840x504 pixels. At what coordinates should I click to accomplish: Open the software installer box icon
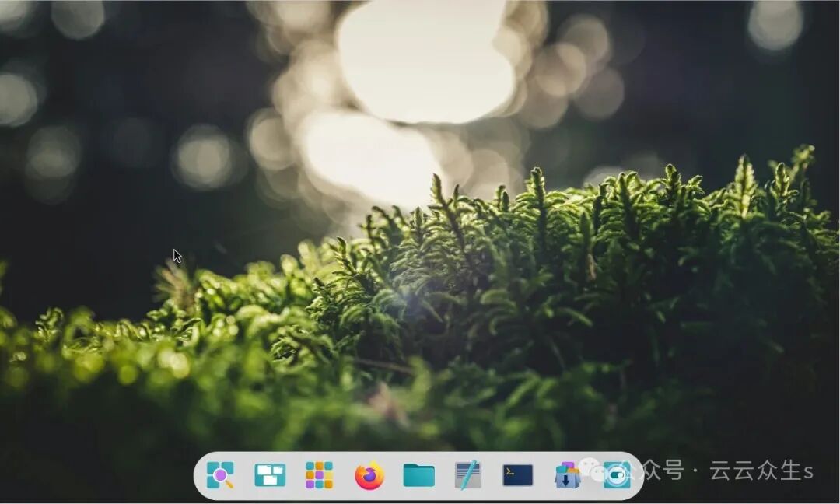(567, 475)
